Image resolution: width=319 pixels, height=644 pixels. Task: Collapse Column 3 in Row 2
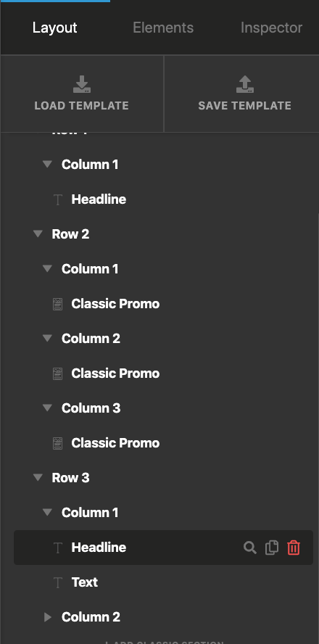(x=48, y=408)
